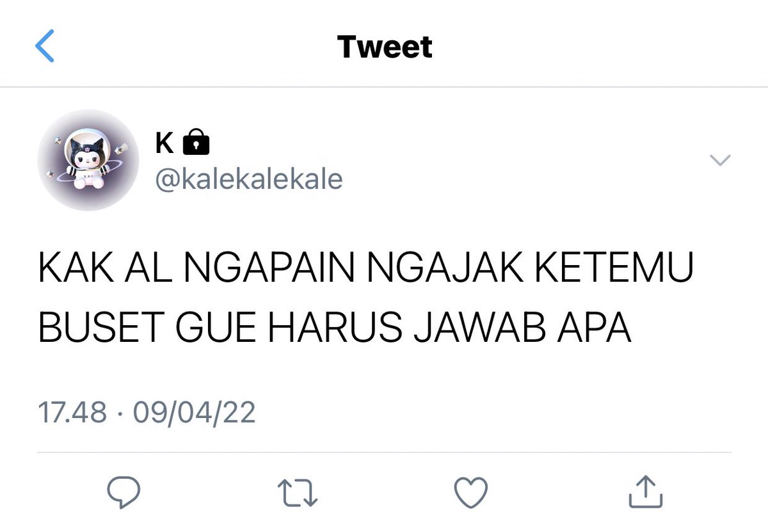Like the tweet with the heart icon
The height and width of the screenshot is (532, 768).
pos(471,492)
